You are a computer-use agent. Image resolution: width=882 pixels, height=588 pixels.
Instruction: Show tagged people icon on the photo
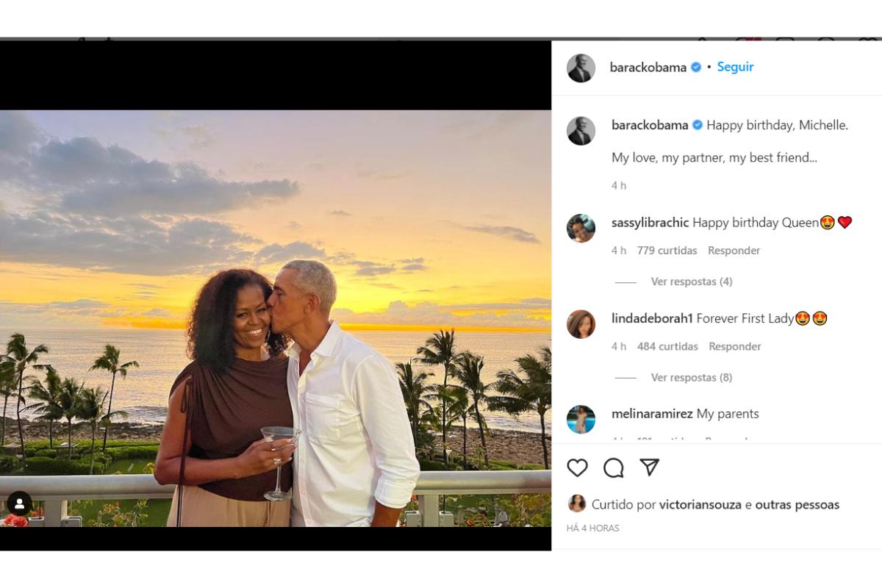[19, 504]
